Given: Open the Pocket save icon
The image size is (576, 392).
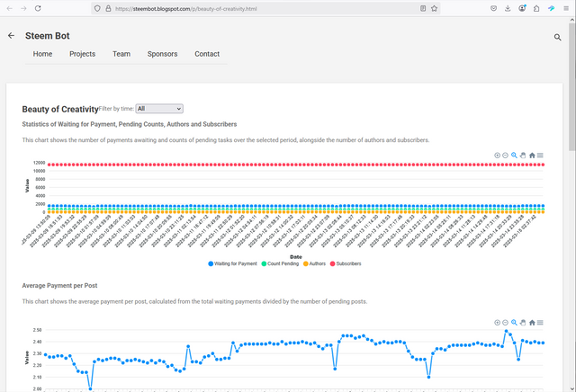Looking at the screenshot, I should [x=494, y=8].
